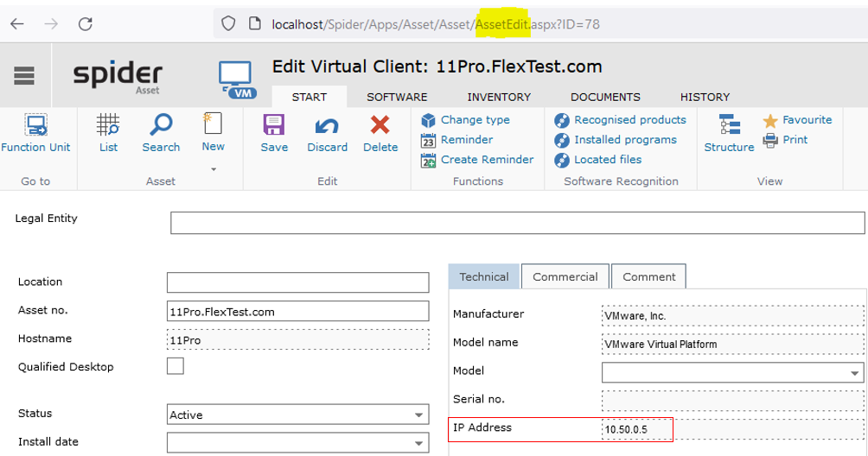Open the Reminder function
This screenshot has width=868, height=456.
pyautogui.click(x=456, y=140)
